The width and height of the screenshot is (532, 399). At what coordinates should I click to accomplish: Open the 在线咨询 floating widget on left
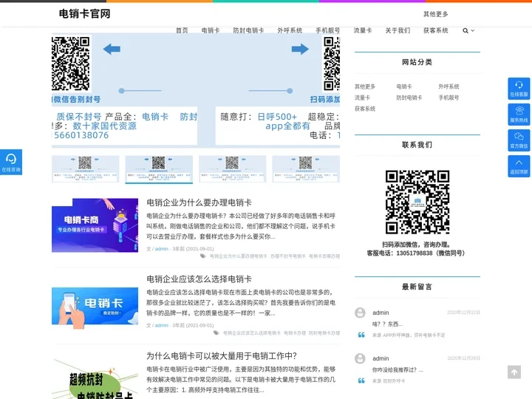pyautogui.click(x=11, y=162)
